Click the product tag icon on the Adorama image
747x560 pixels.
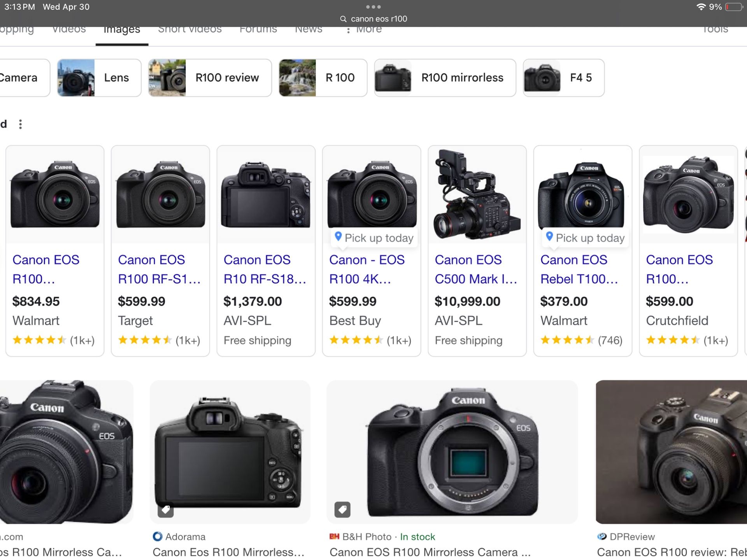point(166,510)
